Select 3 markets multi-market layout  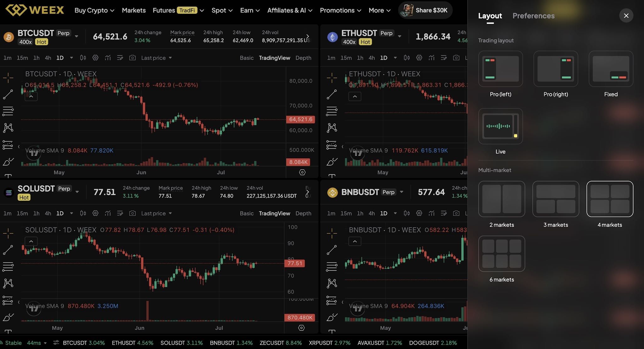click(x=556, y=199)
